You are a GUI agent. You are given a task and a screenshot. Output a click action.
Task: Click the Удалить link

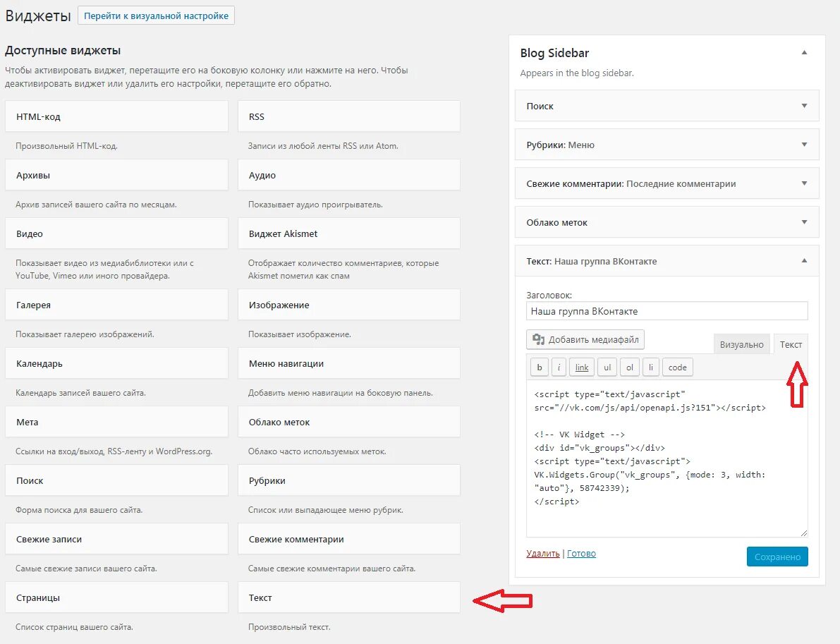pyautogui.click(x=543, y=554)
